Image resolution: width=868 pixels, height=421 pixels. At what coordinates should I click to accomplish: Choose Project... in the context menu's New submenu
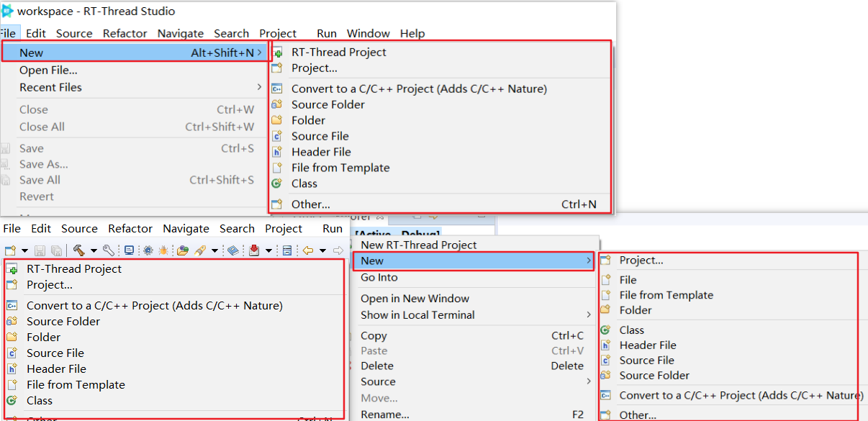click(641, 260)
